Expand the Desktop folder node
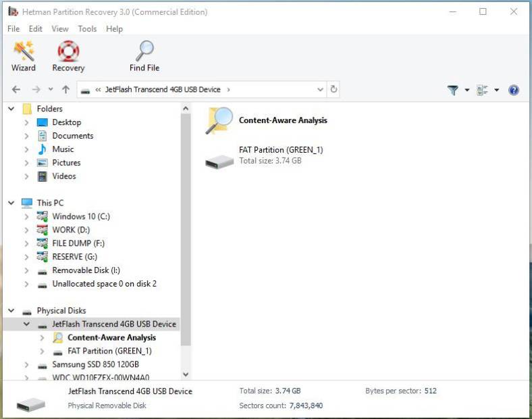The width and height of the screenshot is (532, 419). click(x=26, y=122)
